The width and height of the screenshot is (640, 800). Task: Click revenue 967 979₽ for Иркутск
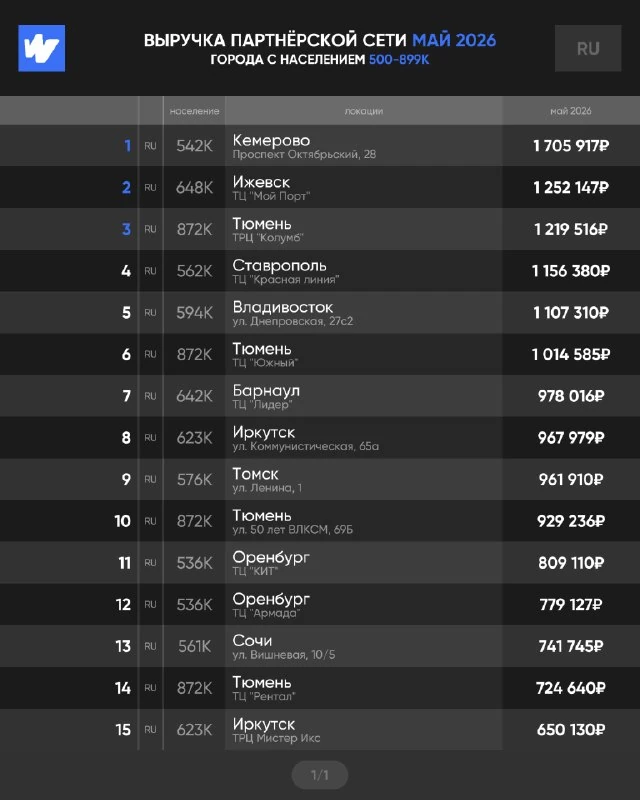[571, 438]
